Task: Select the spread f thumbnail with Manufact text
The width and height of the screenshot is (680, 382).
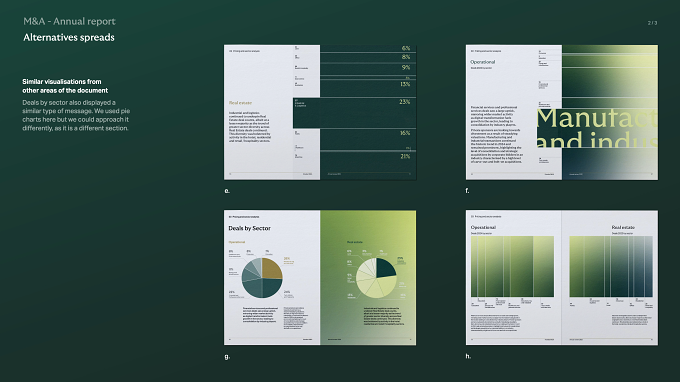Action: tap(562, 112)
